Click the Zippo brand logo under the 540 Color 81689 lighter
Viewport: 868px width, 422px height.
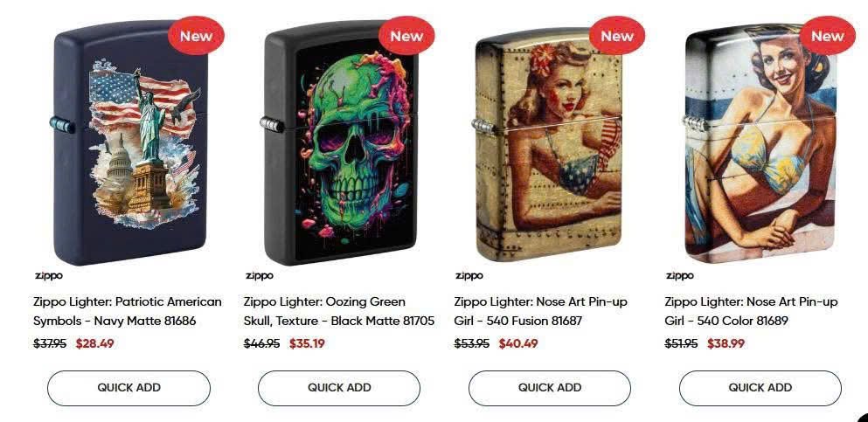pos(679,275)
